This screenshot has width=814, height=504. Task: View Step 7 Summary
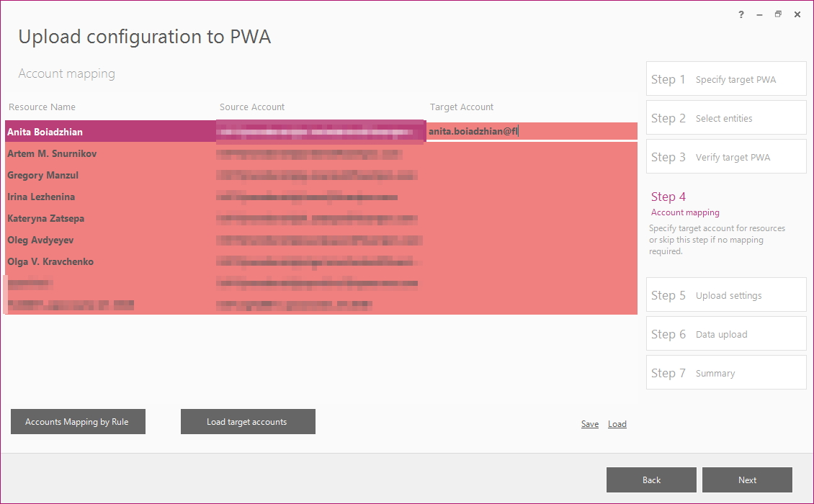pos(726,373)
